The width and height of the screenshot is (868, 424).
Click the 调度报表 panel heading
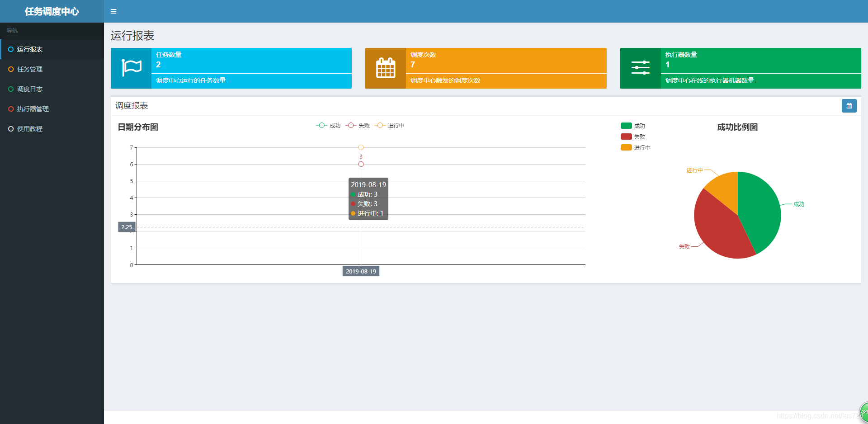pyautogui.click(x=132, y=106)
